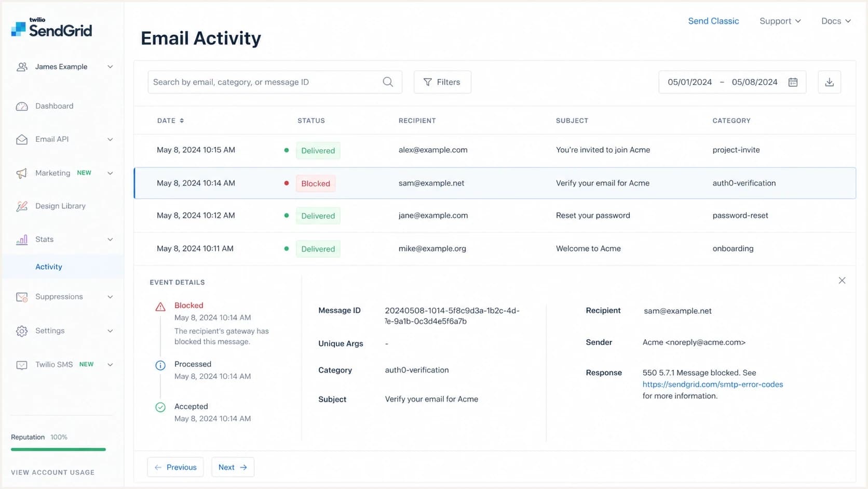868x489 pixels.
Task: Select Activity in the Stats submenu
Action: coord(49,267)
